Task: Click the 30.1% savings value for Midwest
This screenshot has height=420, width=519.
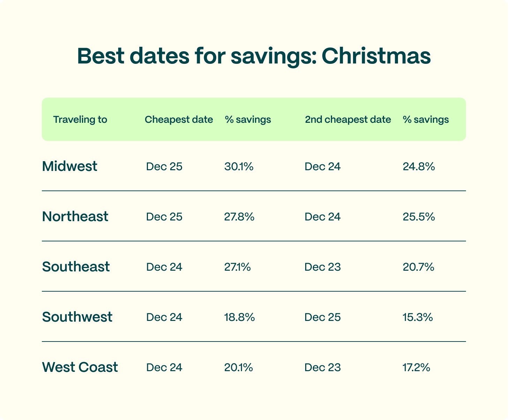Action: click(239, 167)
